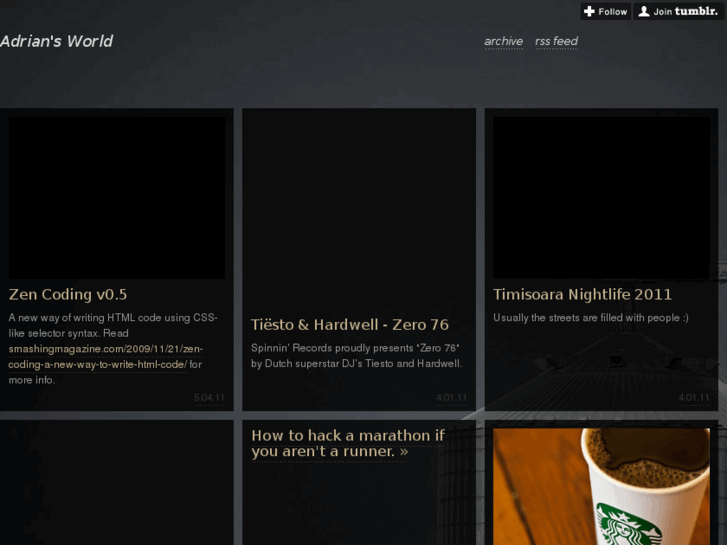Open the Tiësto & Hardwell - Zero 76 post
This screenshot has width=727, height=545.
[350, 325]
